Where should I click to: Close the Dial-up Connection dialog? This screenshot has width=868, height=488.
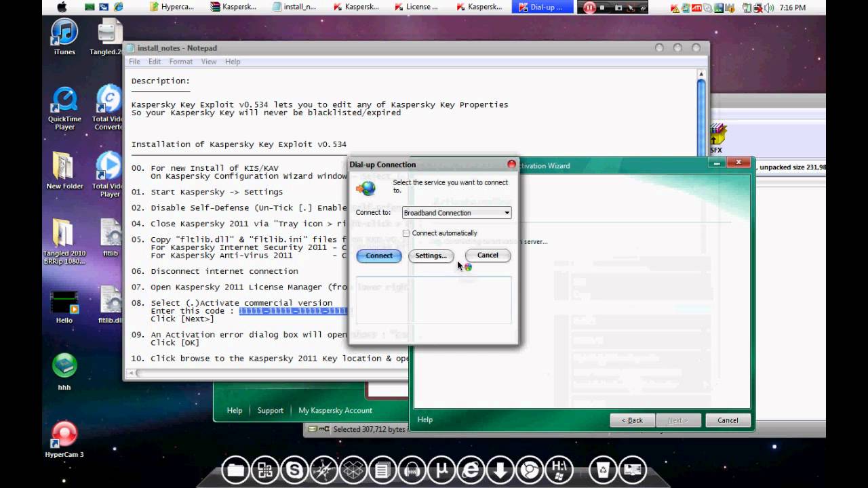[x=511, y=164]
